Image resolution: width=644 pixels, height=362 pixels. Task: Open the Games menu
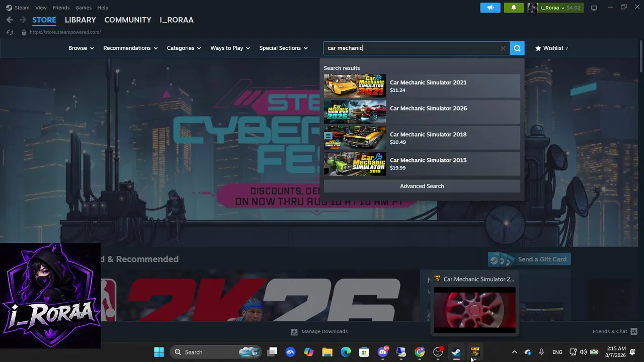coord(84,8)
